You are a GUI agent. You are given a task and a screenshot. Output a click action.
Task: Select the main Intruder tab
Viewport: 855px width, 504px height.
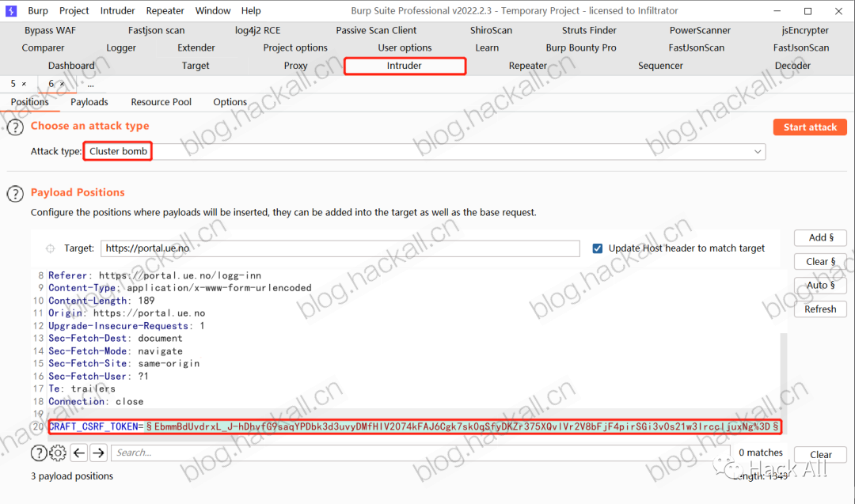[405, 66]
